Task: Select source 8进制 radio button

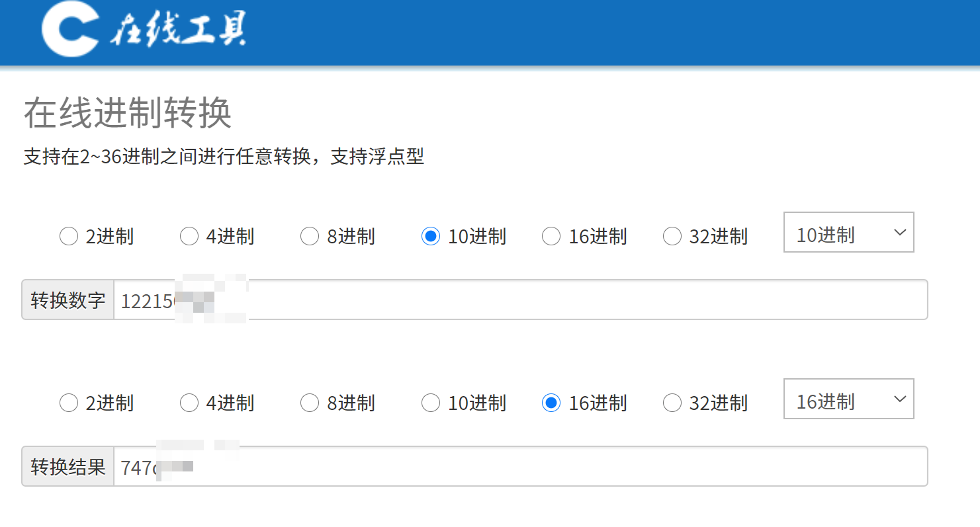Action: click(310, 236)
